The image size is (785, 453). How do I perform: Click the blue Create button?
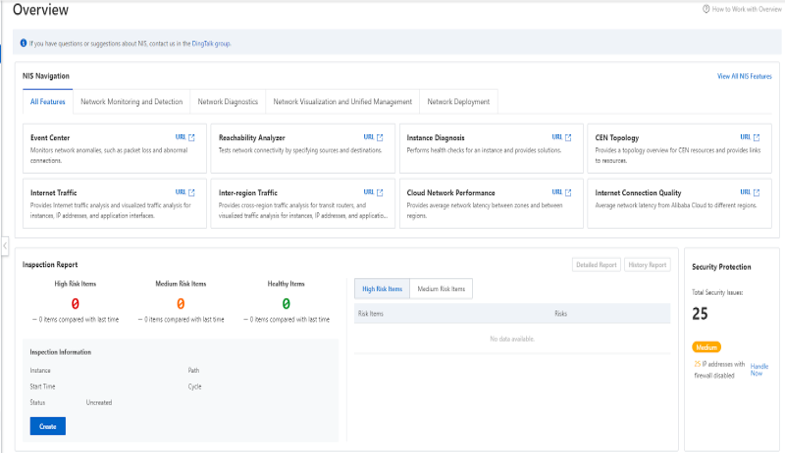coord(47,426)
